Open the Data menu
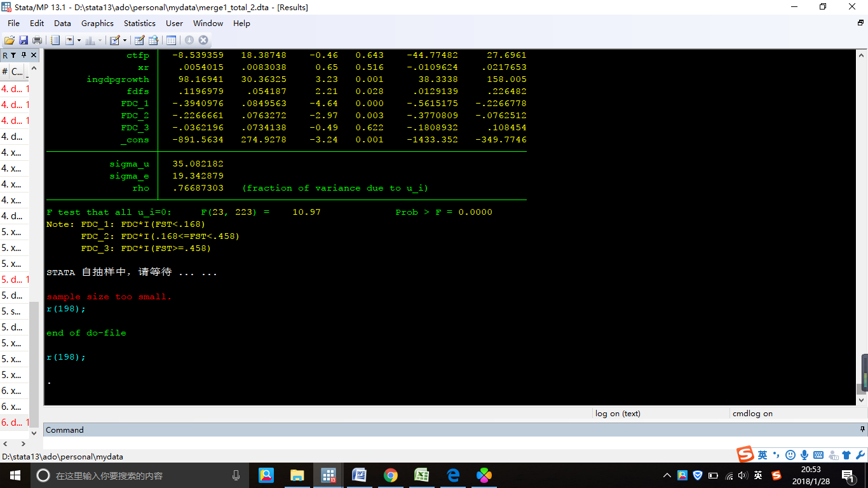This screenshot has width=868, height=488. pos(62,23)
